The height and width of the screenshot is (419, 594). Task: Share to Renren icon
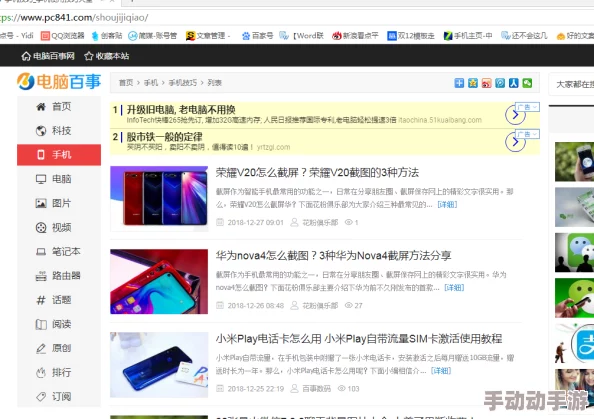pos(514,83)
